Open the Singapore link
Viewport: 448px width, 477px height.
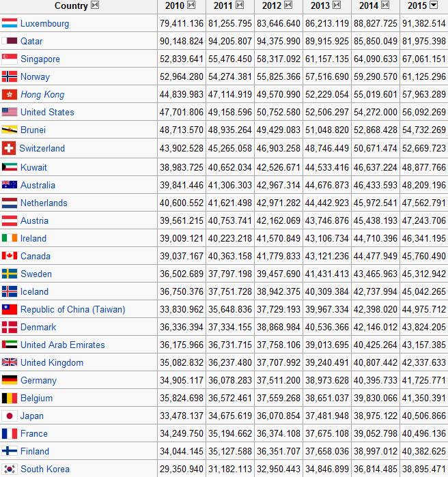40,59
